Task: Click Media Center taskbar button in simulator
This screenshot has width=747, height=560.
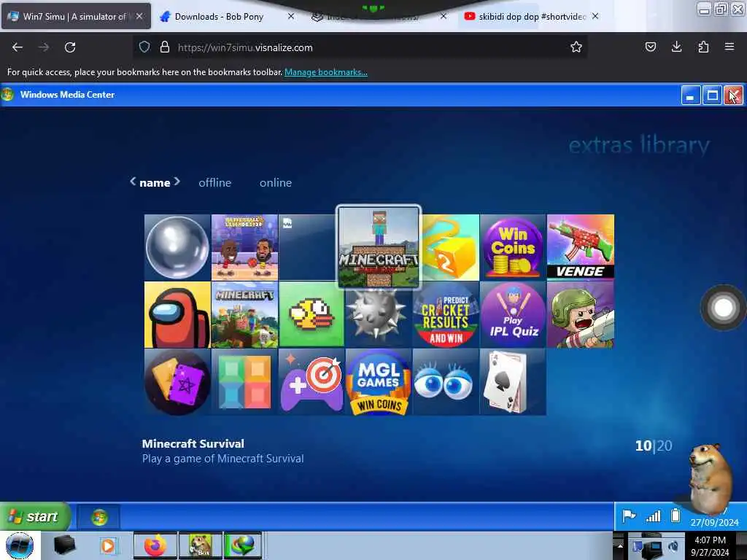Action: [99, 517]
